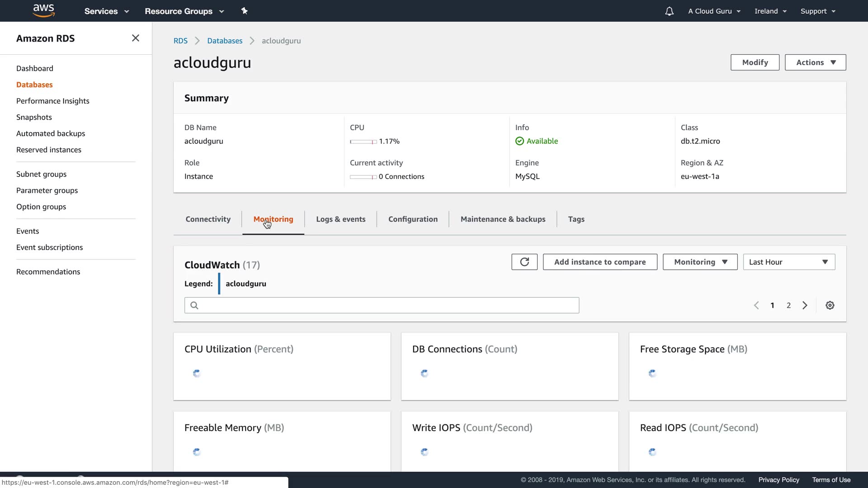Click the pin shortcut icon in top bar
868x488 pixels.
coord(245,11)
